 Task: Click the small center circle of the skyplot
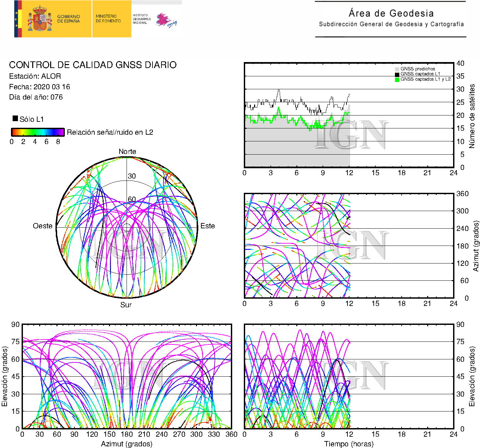[127, 227]
